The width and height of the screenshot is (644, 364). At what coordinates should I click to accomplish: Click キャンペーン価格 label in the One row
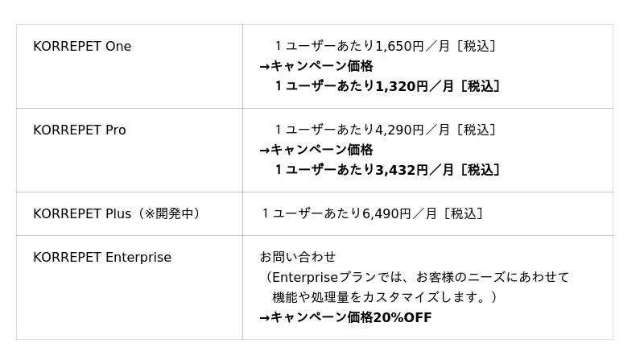point(322,67)
